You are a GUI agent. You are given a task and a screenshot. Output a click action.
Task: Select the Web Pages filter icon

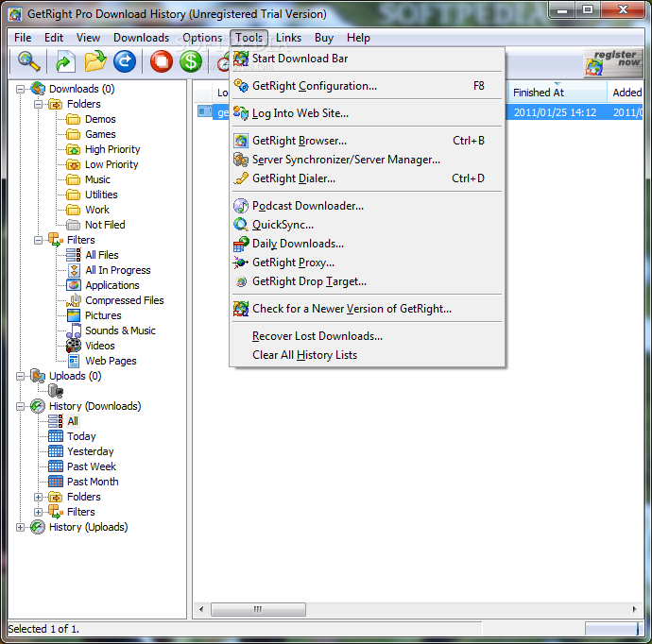74,361
